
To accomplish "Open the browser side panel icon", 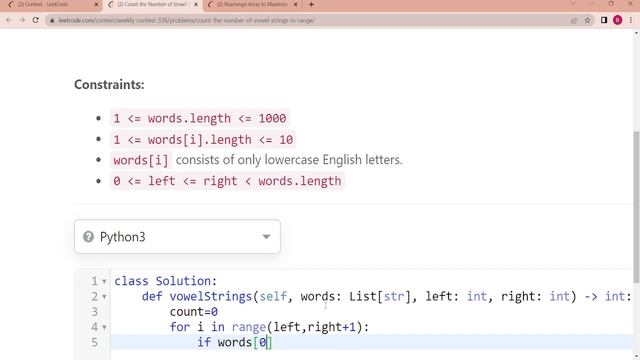I will [604, 20].
